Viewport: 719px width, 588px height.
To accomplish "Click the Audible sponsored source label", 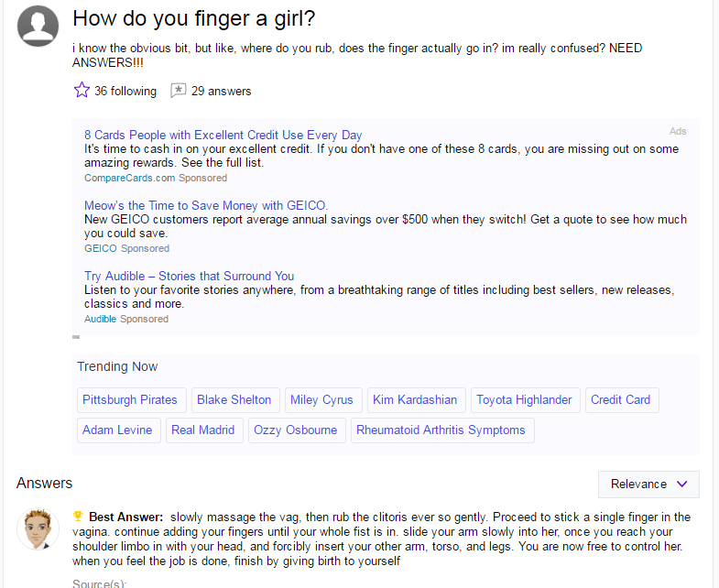I will (x=100, y=319).
